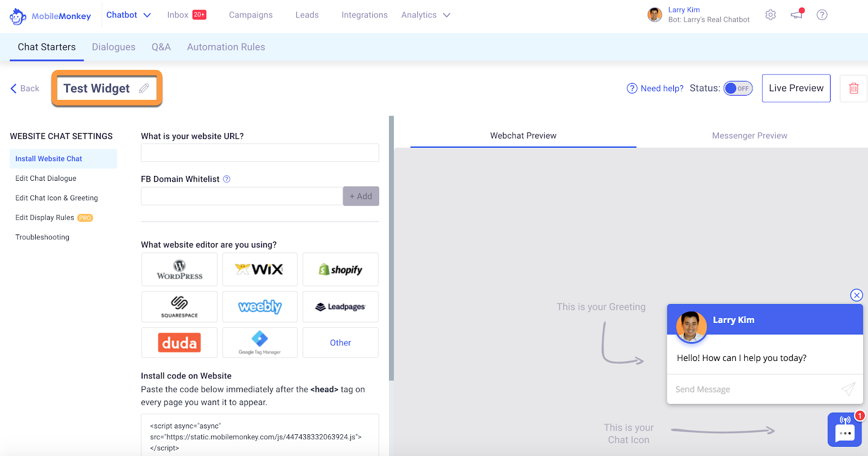Open the settings gear icon
Viewport: 868px width, 456px height.
pos(770,15)
